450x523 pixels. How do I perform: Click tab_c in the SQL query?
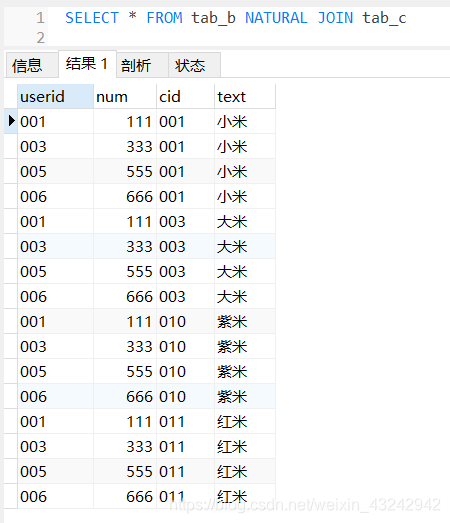point(385,18)
